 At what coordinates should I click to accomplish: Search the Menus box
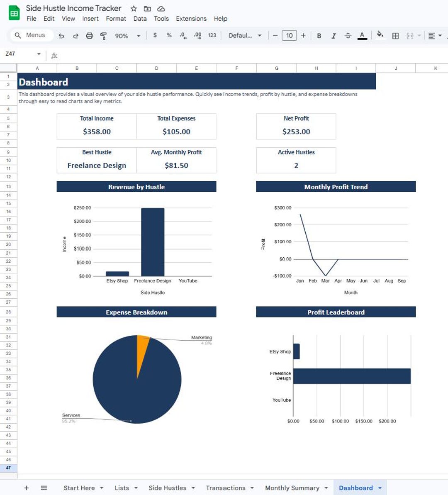point(32,35)
